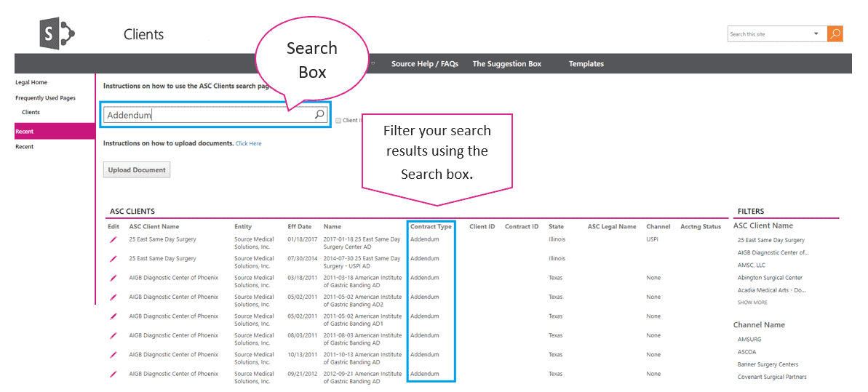Edit the 07/30/2014 25 East Same Day Surgery row

[114, 259]
